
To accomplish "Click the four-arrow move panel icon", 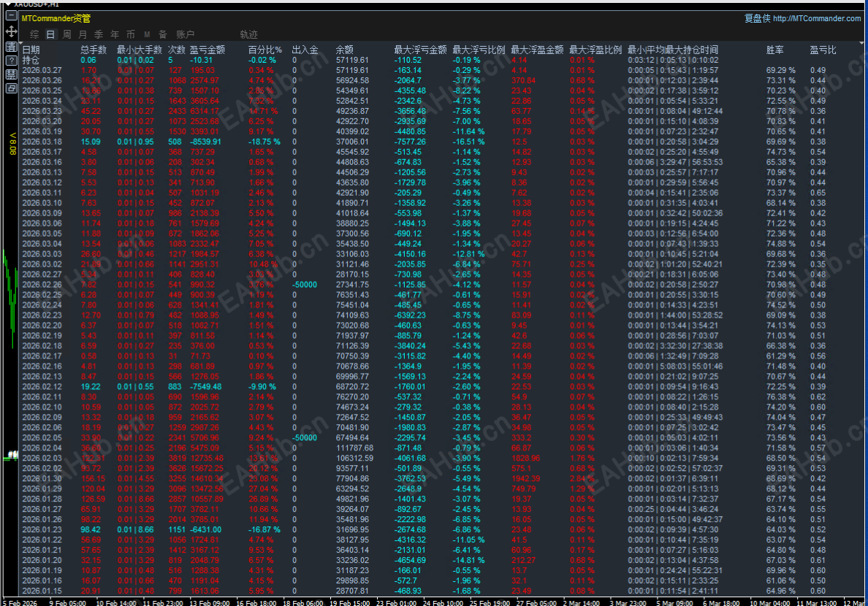I will pyautogui.click(x=11, y=31).
